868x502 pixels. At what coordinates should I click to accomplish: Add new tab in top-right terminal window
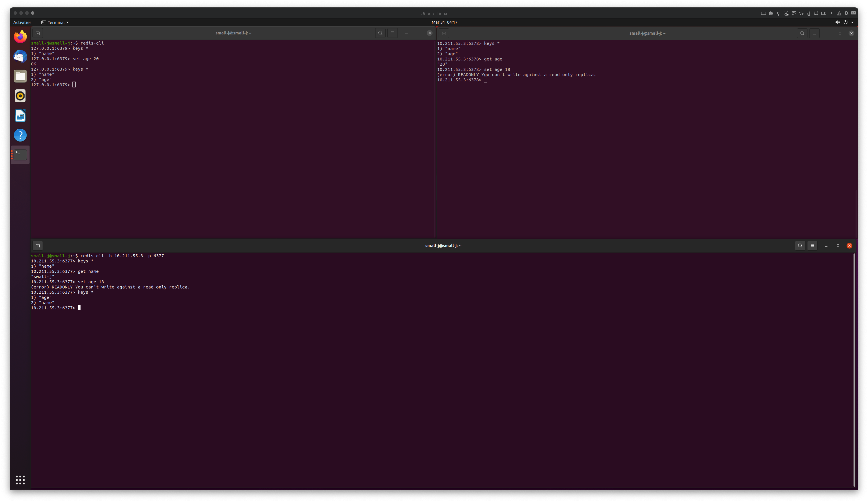click(444, 33)
